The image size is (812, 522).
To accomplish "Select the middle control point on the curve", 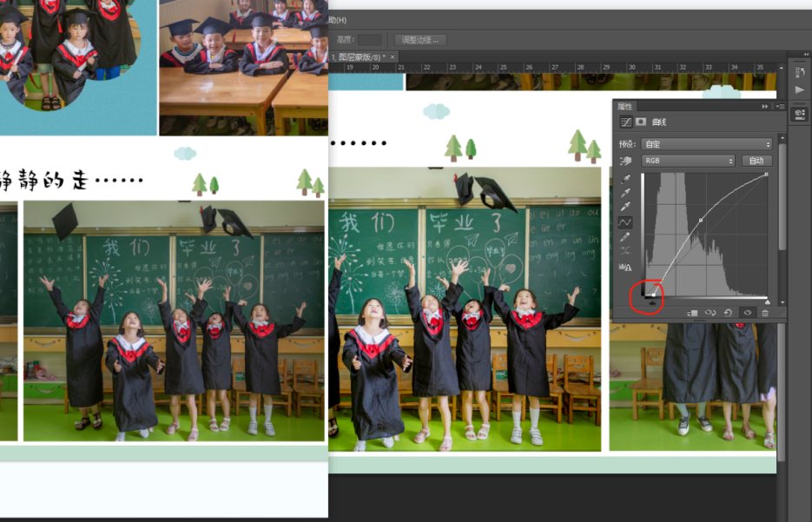I will (x=701, y=221).
